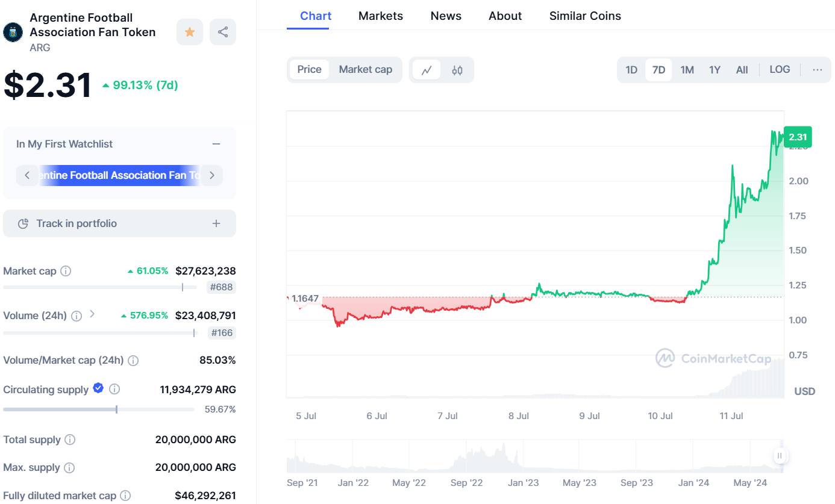Click the $23,408,791 volume value
The image size is (835, 504).
[x=205, y=316]
